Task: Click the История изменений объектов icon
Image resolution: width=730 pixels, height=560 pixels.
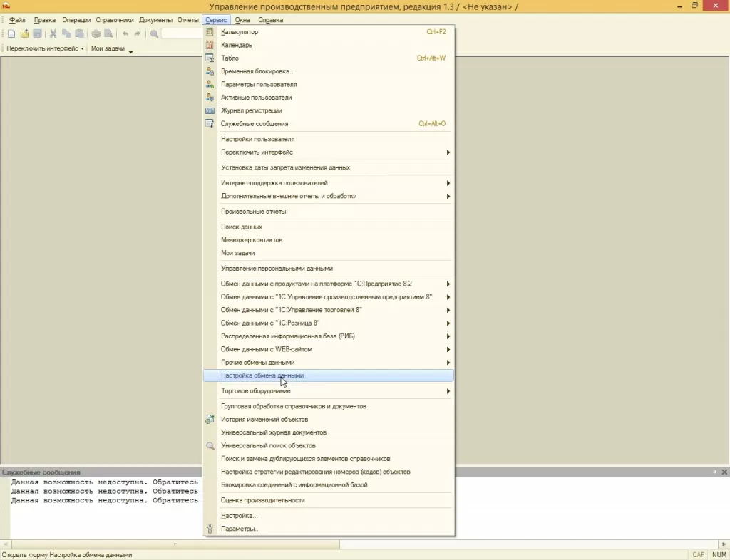Action: tap(210, 420)
